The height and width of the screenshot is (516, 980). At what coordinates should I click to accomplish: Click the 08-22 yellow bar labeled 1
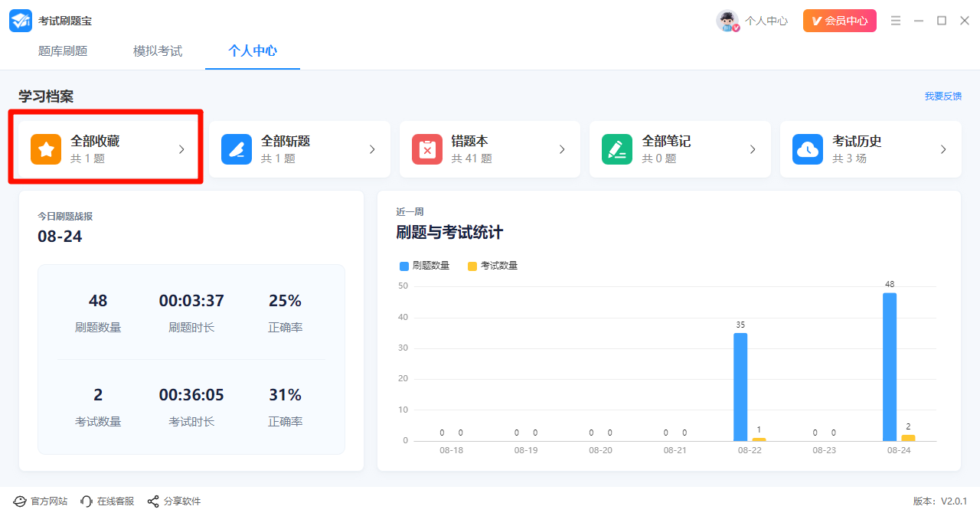point(759,439)
